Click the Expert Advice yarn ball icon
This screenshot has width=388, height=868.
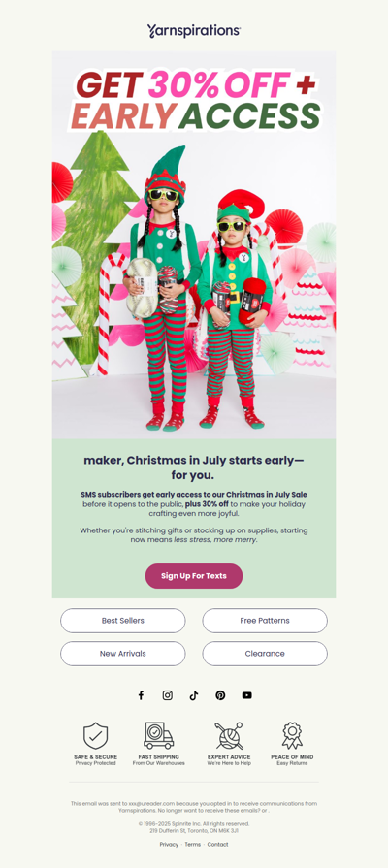(x=229, y=736)
